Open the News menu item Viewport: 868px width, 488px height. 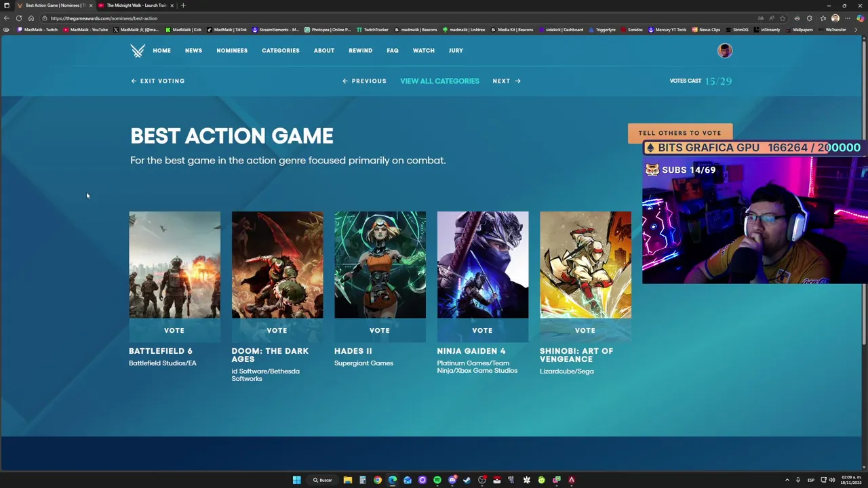tap(193, 51)
